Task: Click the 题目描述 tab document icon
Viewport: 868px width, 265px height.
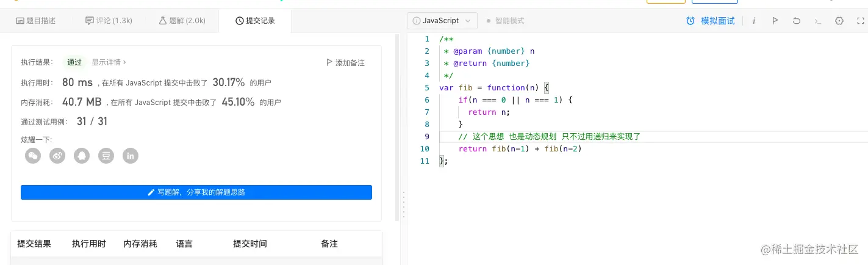Action: [x=20, y=21]
